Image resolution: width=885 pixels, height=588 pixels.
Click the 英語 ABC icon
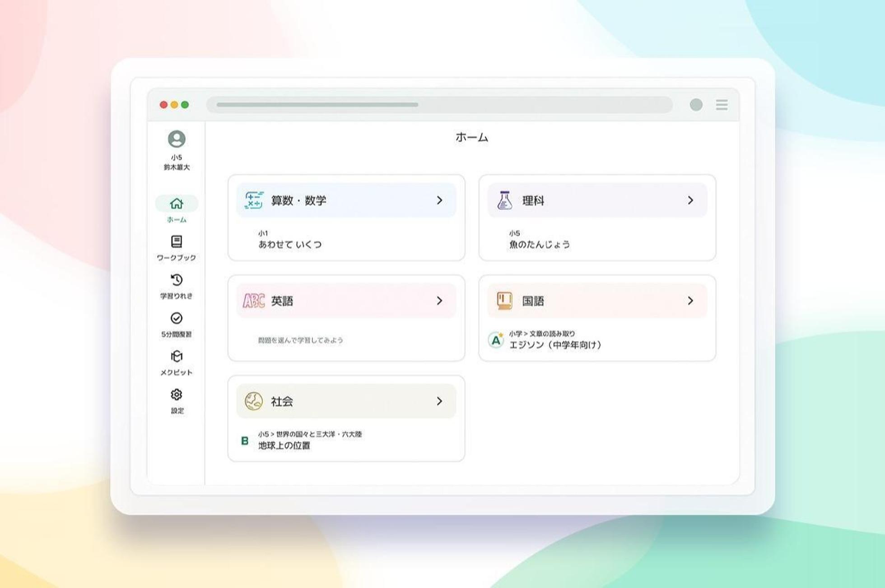[254, 301]
